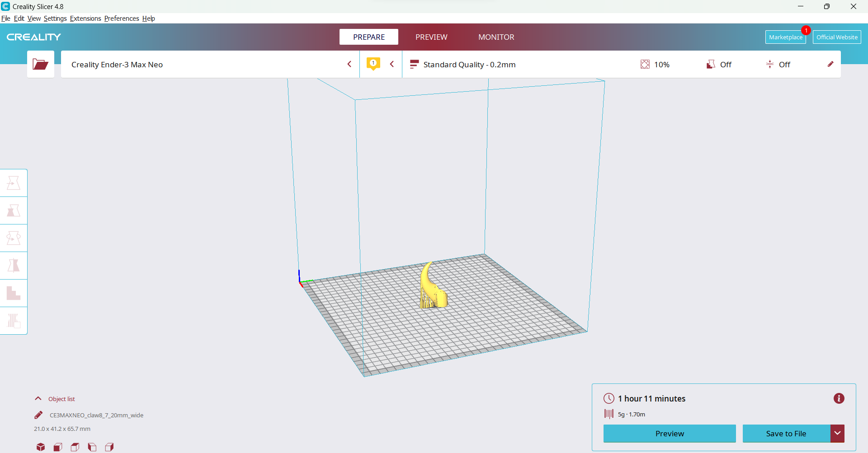Image resolution: width=868 pixels, height=453 pixels.
Task: Open the File menu
Action: [x=6, y=19]
